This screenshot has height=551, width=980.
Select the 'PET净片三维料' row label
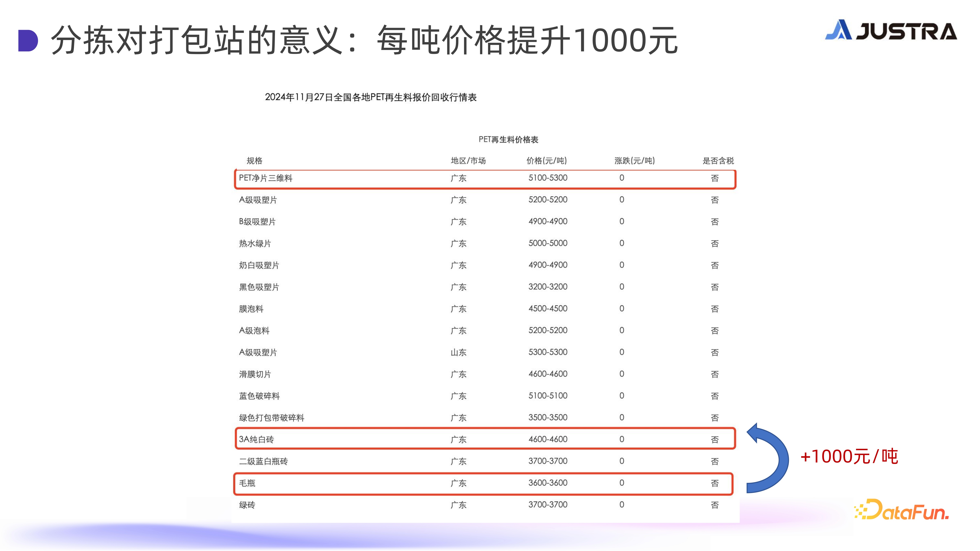click(x=266, y=178)
